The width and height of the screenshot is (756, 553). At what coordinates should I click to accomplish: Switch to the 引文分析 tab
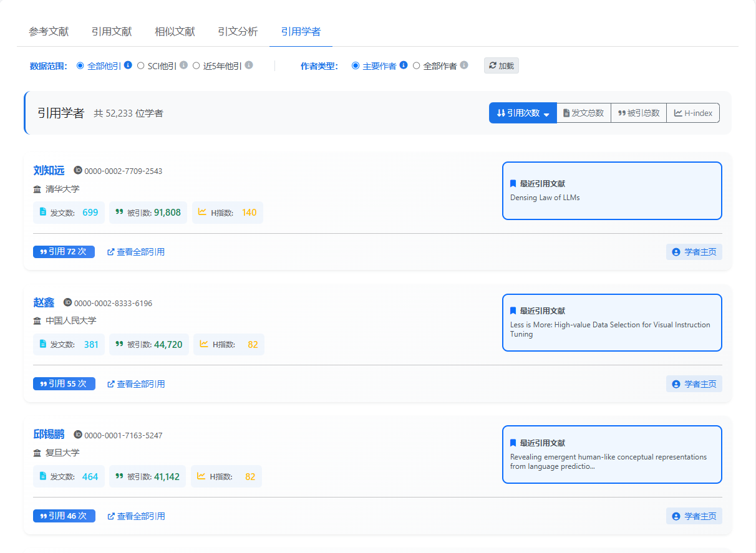238,31
